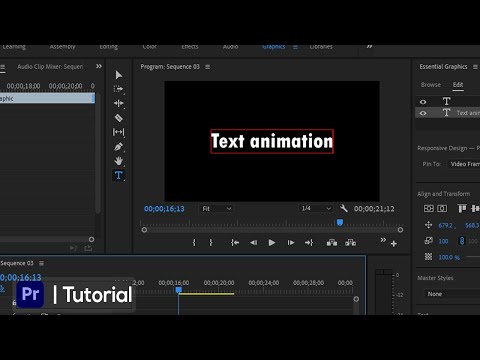Select the Text animation layer row
This screenshot has width=480, height=360.
point(448,113)
